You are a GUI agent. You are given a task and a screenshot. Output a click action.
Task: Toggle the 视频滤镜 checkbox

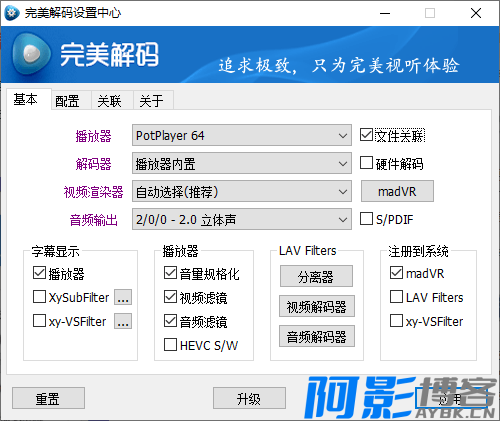pos(170,297)
